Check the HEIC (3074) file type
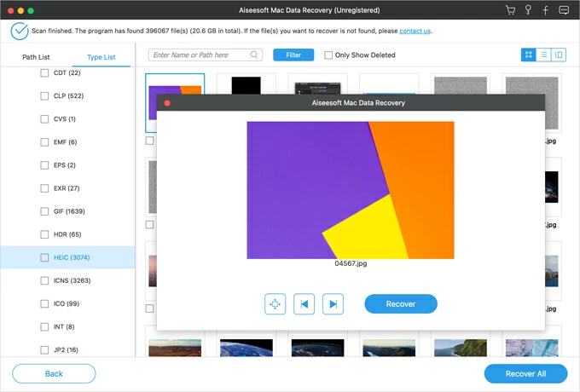The height and width of the screenshot is (392, 580). point(45,257)
